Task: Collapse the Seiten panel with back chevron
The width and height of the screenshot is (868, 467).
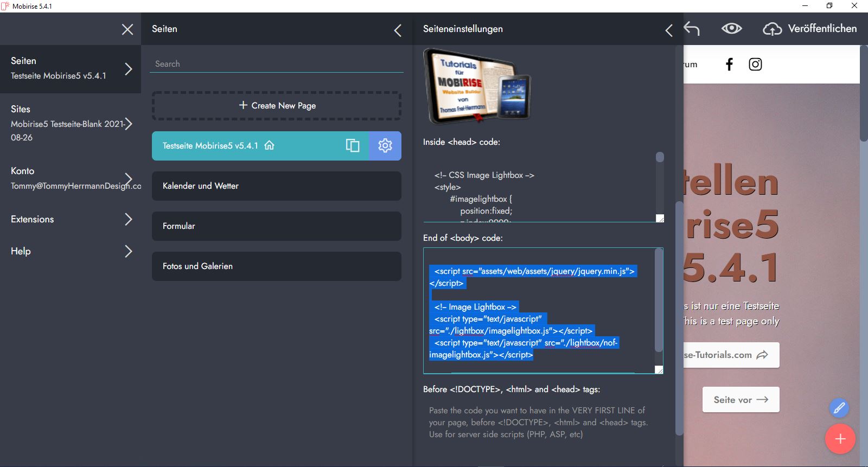Action: 398,30
